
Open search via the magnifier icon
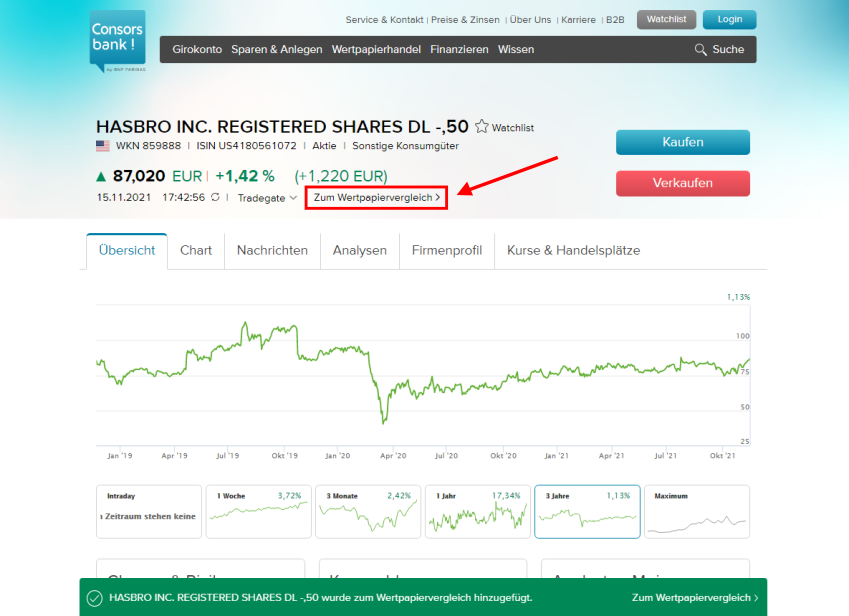pos(700,50)
